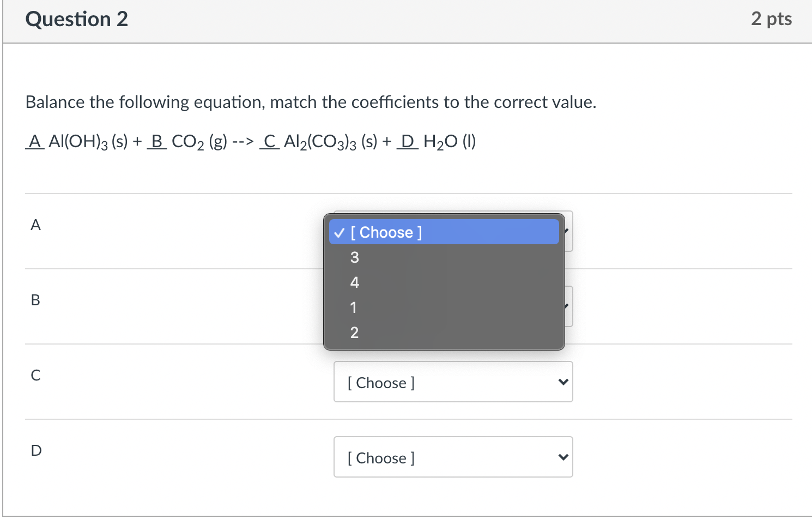The width and height of the screenshot is (812, 519).
Task: Open the dropdown for coefficient C
Action: tap(453, 382)
